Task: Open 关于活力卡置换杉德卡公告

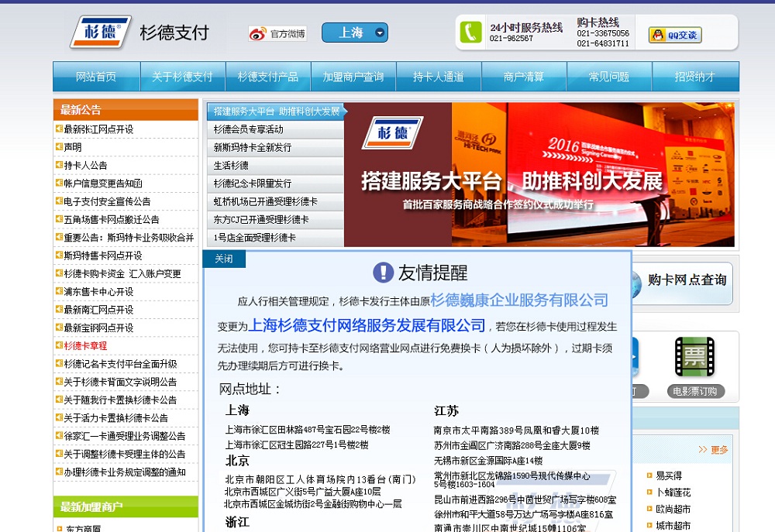Action: click(x=115, y=418)
